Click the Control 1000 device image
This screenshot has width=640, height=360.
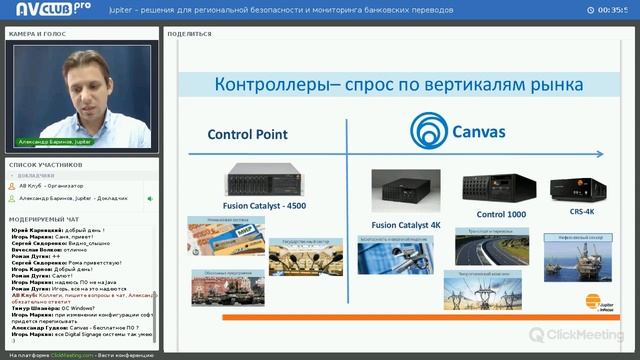click(x=499, y=188)
